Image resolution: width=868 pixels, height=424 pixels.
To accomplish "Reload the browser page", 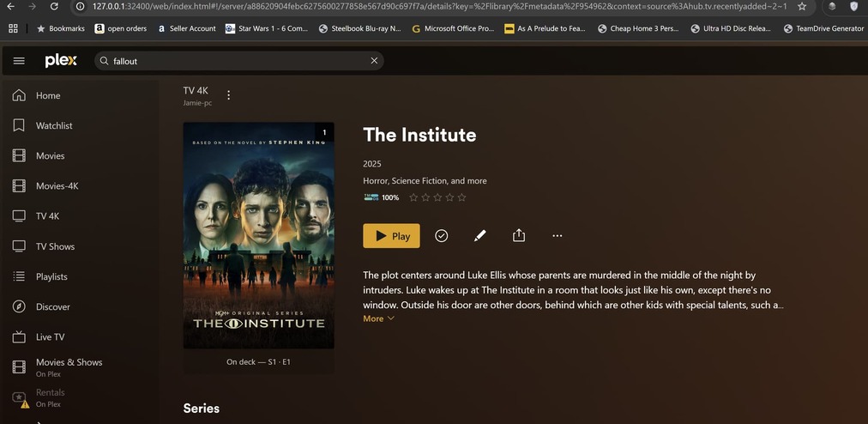I will tap(54, 6).
